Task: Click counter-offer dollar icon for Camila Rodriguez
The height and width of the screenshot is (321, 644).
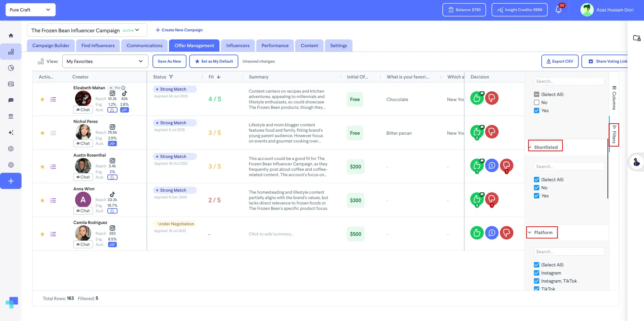Action: click(x=492, y=233)
